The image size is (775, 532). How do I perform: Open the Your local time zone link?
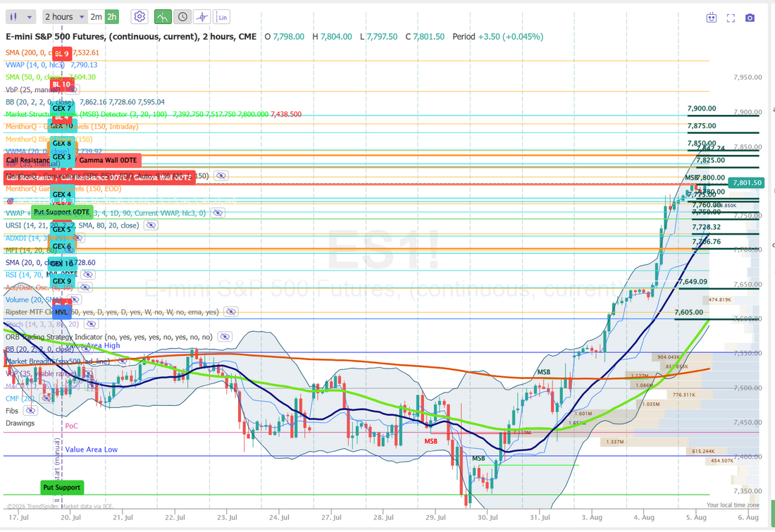733,505
